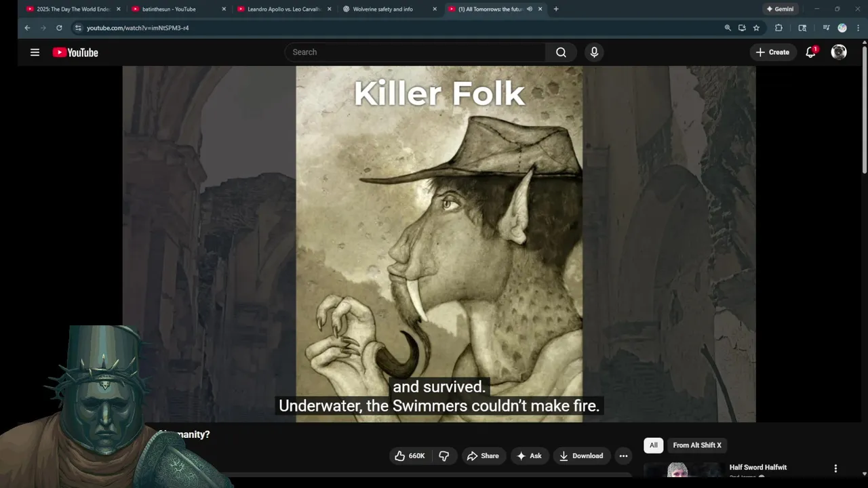Bookmark this page with the star icon

pyautogui.click(x=756, y=28)
